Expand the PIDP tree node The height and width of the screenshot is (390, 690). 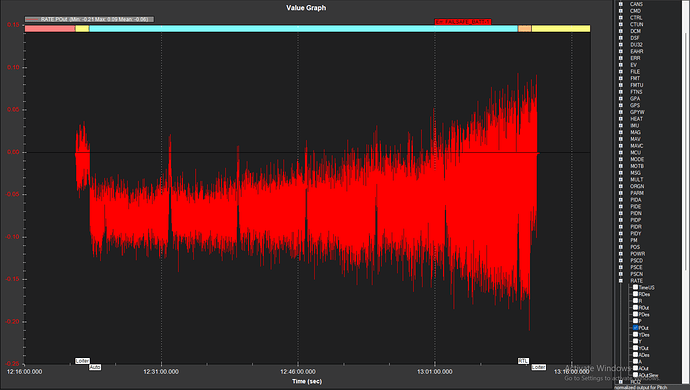pyautogui.click(x=621, y=220)
